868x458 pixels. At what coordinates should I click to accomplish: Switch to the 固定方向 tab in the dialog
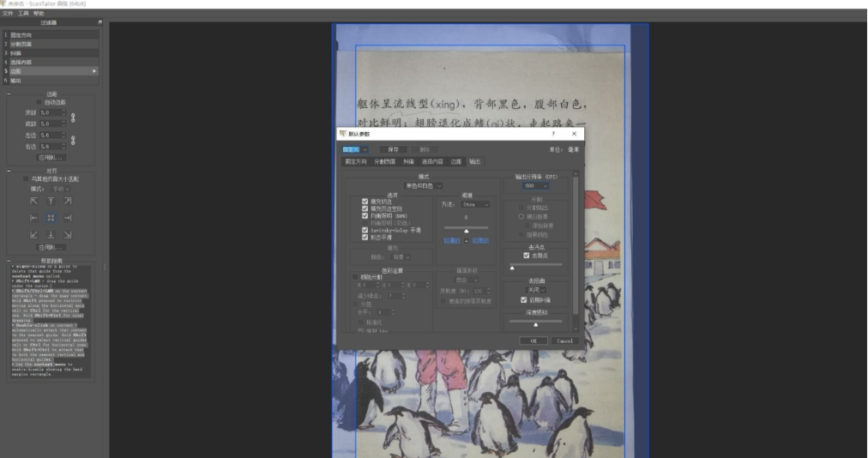[356, 162]
